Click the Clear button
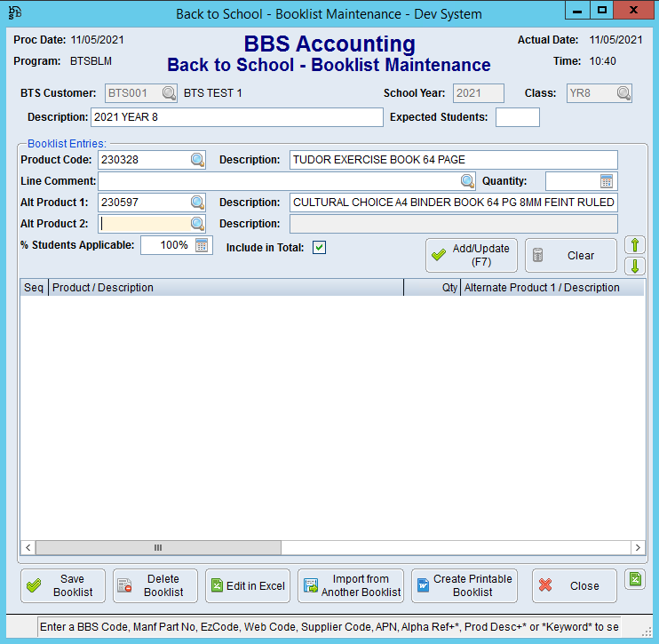Screen dimensions: 659x644 click(570, 256)
